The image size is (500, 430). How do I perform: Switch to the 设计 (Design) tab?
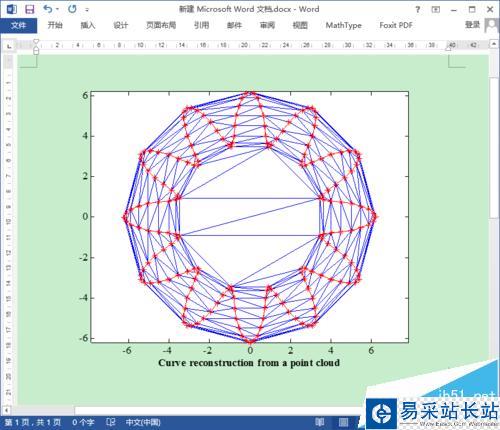tap(121, 25)
